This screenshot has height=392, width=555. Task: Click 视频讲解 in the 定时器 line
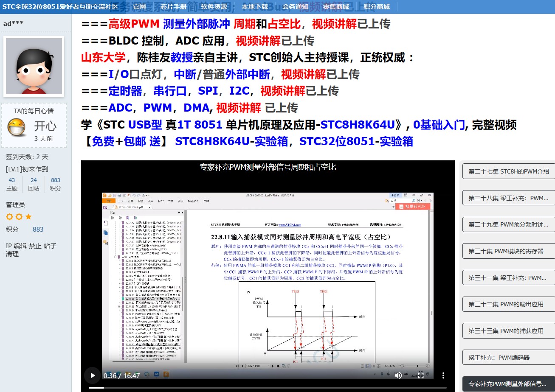(283, 91)
